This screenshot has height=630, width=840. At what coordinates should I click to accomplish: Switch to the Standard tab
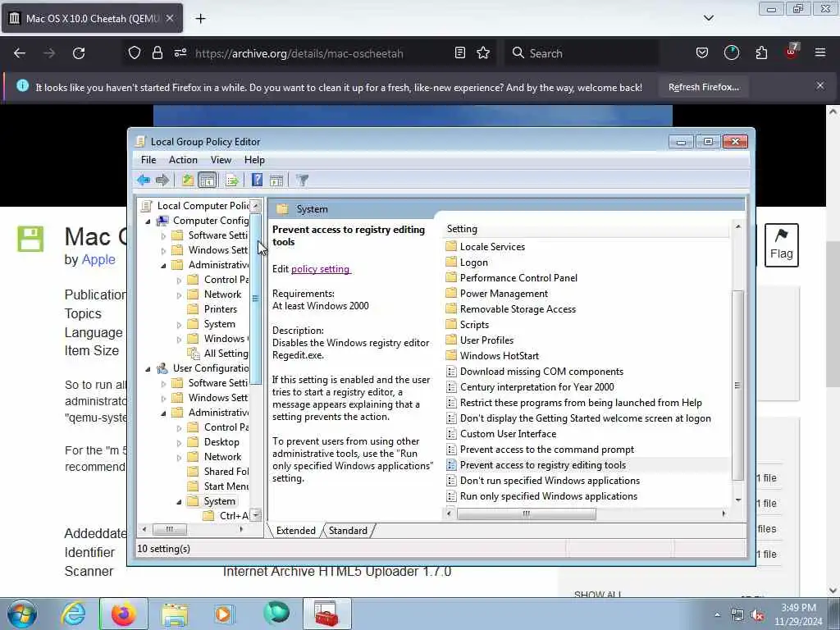coord(348,531)
